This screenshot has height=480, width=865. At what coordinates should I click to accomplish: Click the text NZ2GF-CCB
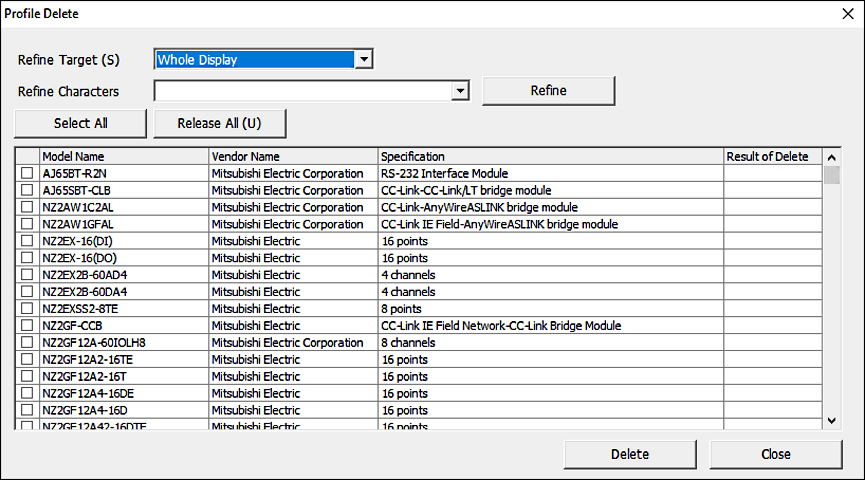click(x=72, y=326)
